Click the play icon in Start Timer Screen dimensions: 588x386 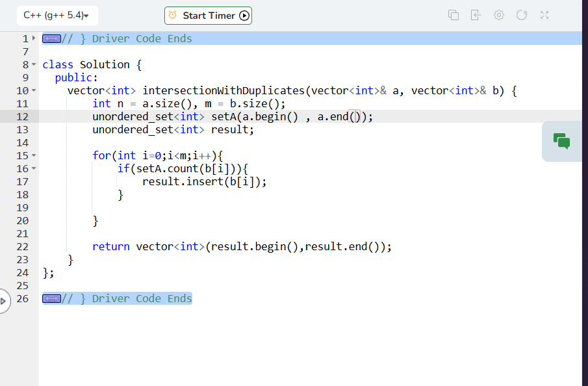pyautogui.click(x=244, y=16)
